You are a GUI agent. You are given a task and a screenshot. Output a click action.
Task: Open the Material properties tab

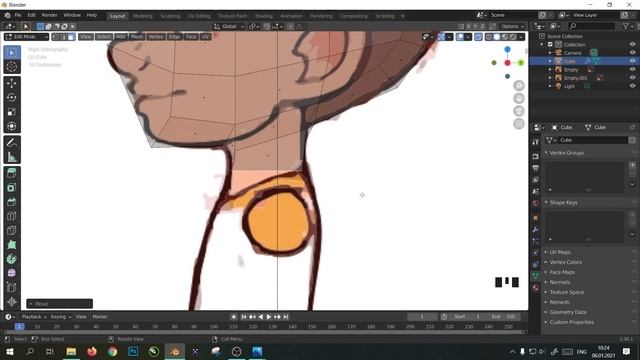pyautogui.click(x=536, y=288)
